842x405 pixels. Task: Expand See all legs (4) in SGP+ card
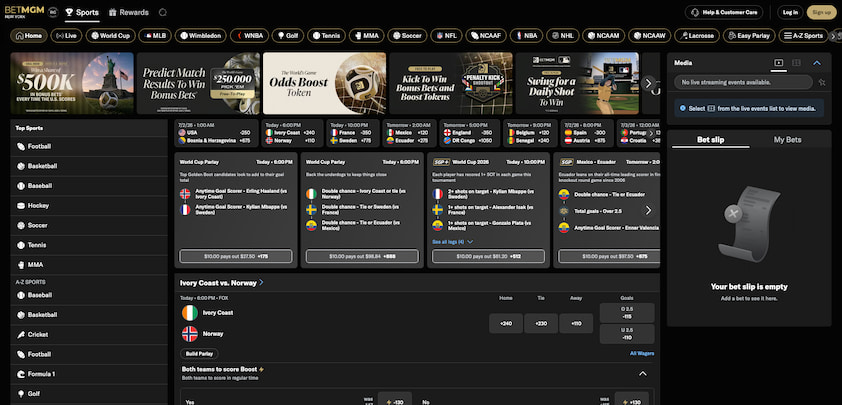[x=453, y=242]
